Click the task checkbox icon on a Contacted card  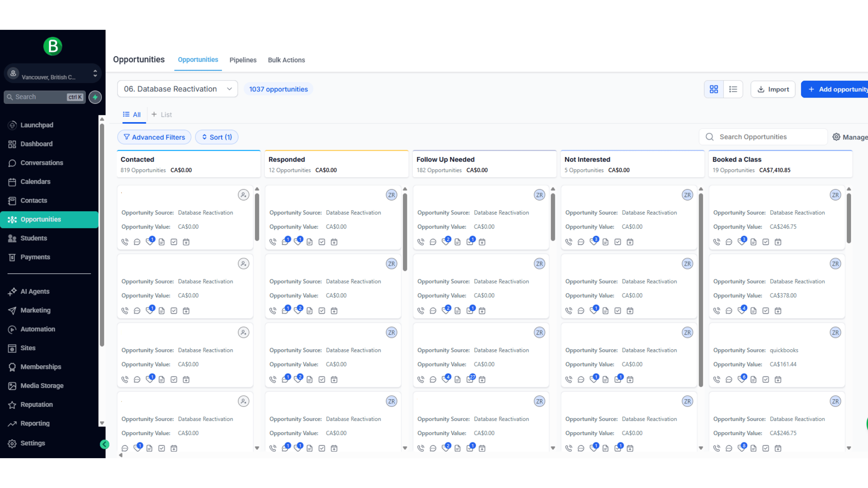tap(174, 242)
